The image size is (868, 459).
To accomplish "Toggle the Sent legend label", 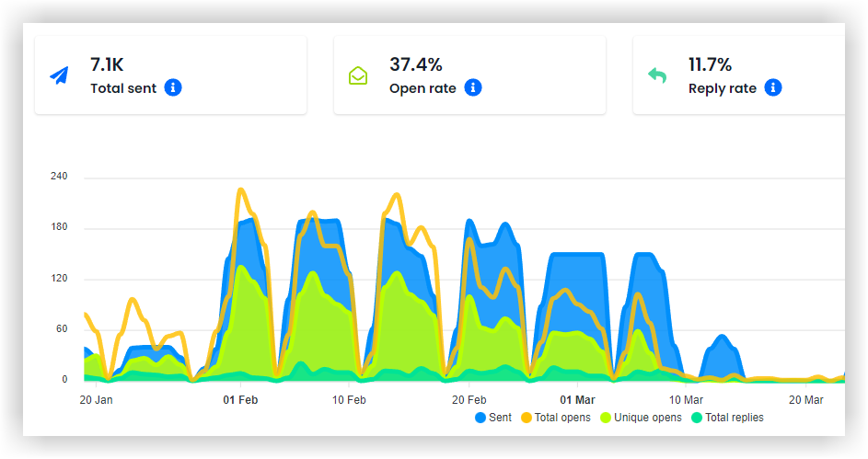I will pyautogui.click(x=500, y=418).
